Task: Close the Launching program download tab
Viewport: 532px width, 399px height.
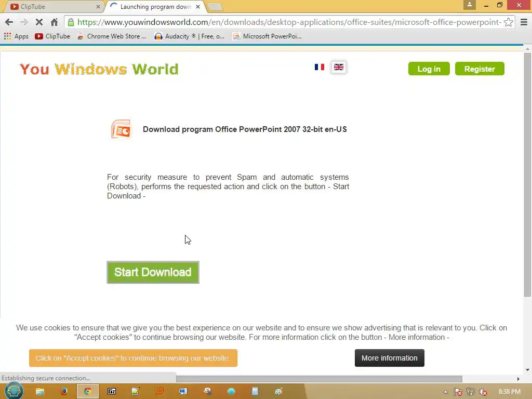Action: pos(198,6)
